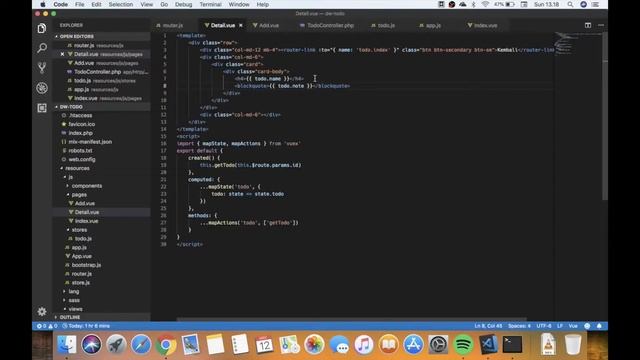Switch to the app.js editor tab
Screen dimensions: 640x360
point(433,25)
